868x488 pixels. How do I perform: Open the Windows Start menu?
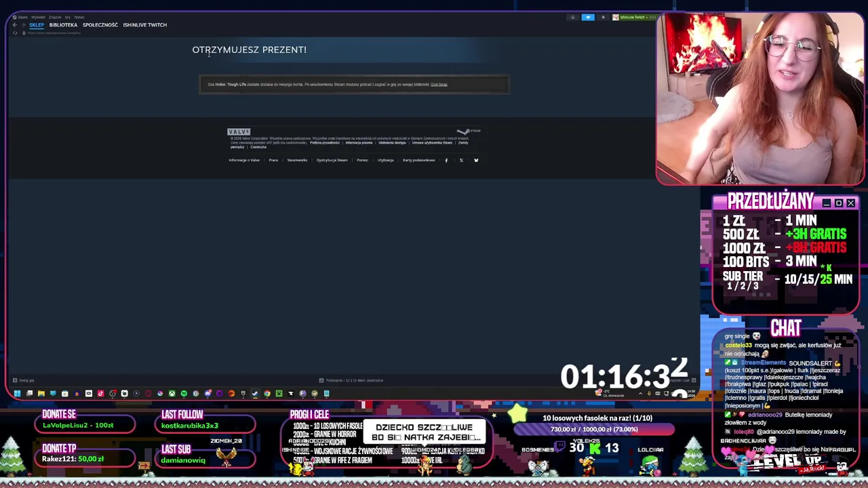pyautogui.click(x=17, y=393)
